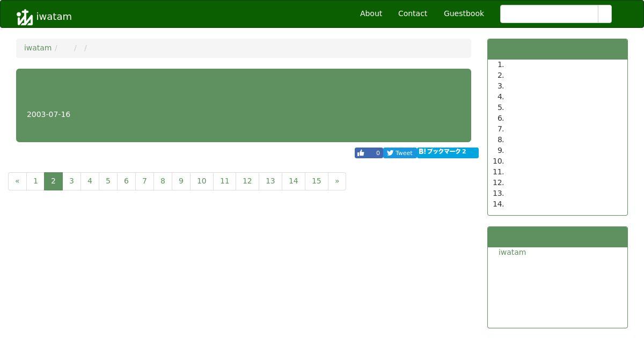Open the iwatam home title link
644x338 pixels.
click(x=54, y=17)
